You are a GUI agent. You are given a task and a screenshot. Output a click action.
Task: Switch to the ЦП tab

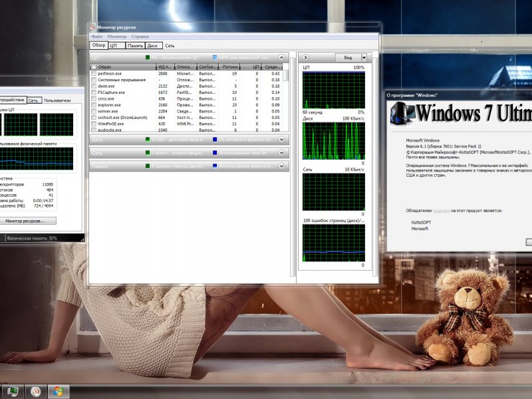pos(117,45)
